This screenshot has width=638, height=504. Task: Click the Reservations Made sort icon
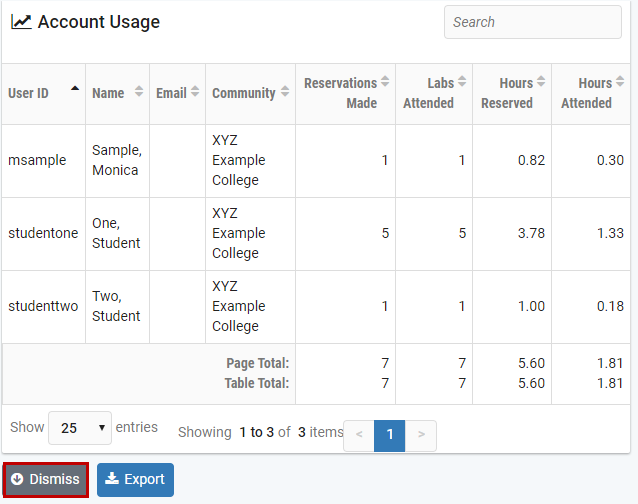coord(385,83)
